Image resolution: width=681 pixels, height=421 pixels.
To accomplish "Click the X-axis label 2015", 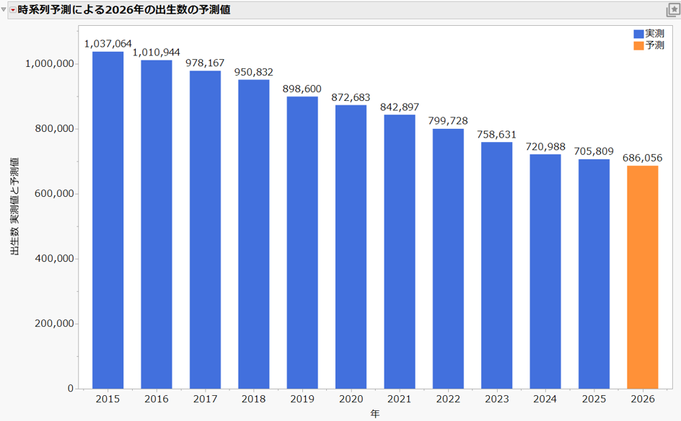I will coord(108,399).
